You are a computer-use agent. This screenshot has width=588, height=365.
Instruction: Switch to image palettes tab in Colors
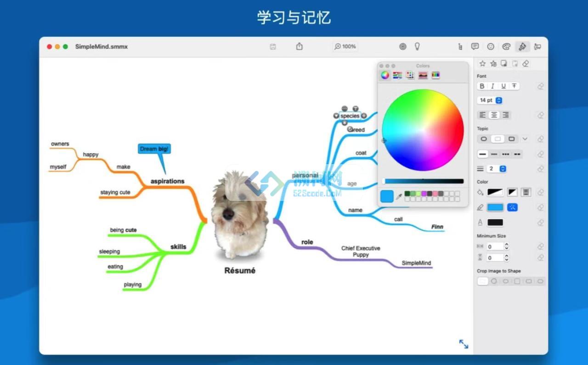pos(423,75)
